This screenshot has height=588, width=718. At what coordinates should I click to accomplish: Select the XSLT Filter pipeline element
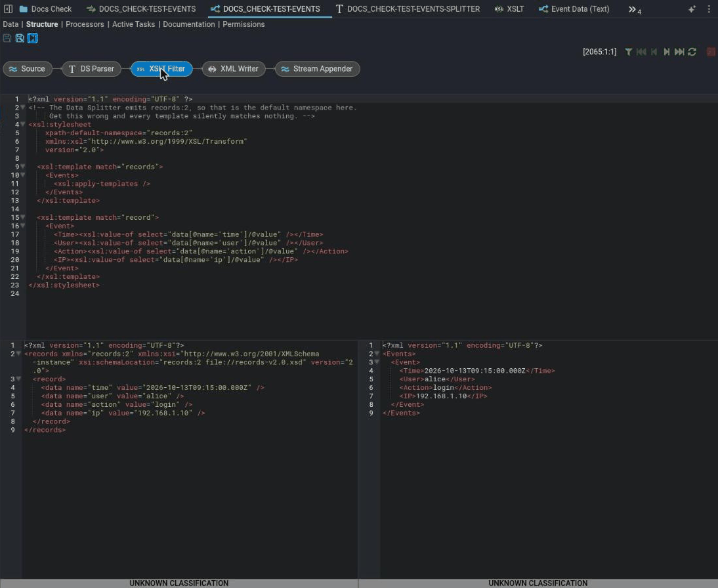point(161,69)
